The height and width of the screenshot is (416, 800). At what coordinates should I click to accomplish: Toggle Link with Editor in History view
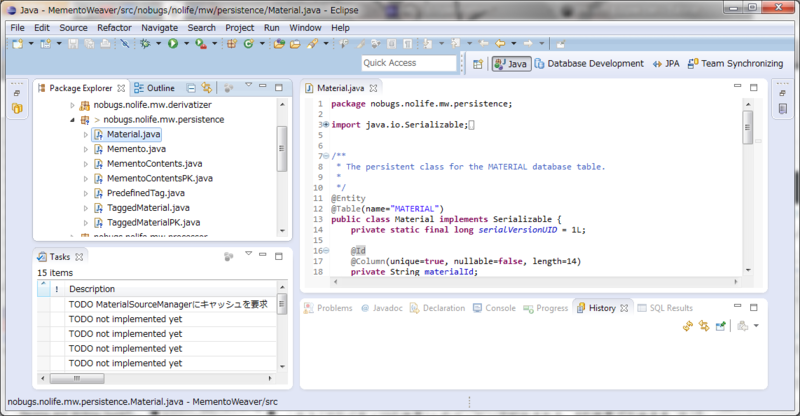tap(704, 326)
